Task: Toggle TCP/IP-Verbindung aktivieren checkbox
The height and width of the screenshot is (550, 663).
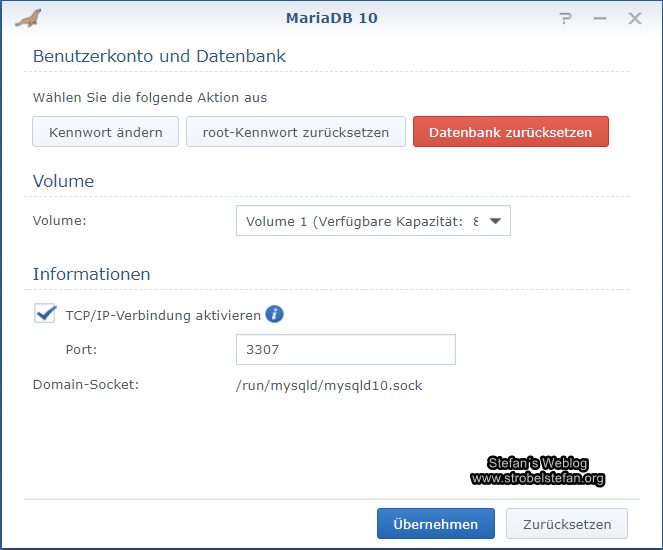Action: pos(45,314)
